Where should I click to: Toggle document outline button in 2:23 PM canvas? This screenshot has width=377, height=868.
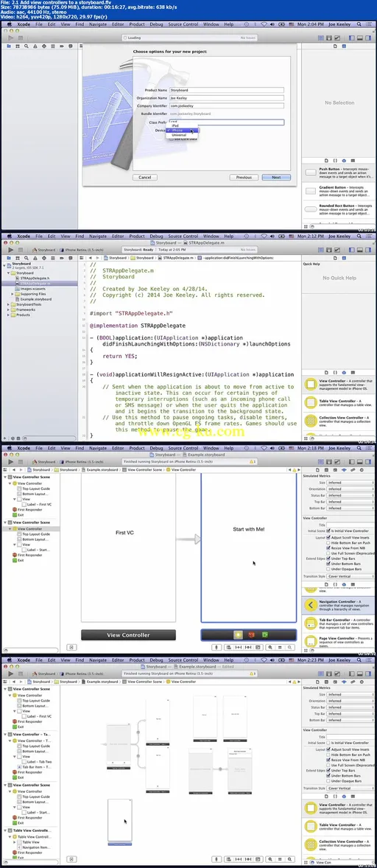tap(71, 859)
